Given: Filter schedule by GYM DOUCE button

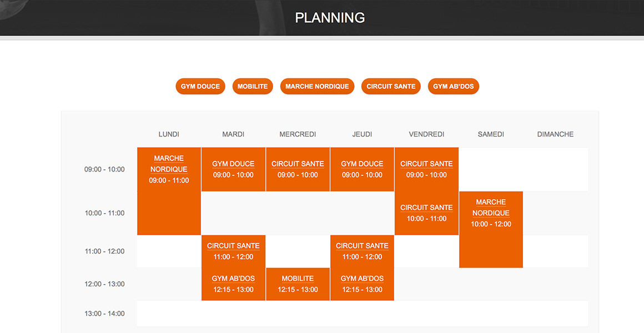Looking at the screenshot, I should (x=200, y=86).
